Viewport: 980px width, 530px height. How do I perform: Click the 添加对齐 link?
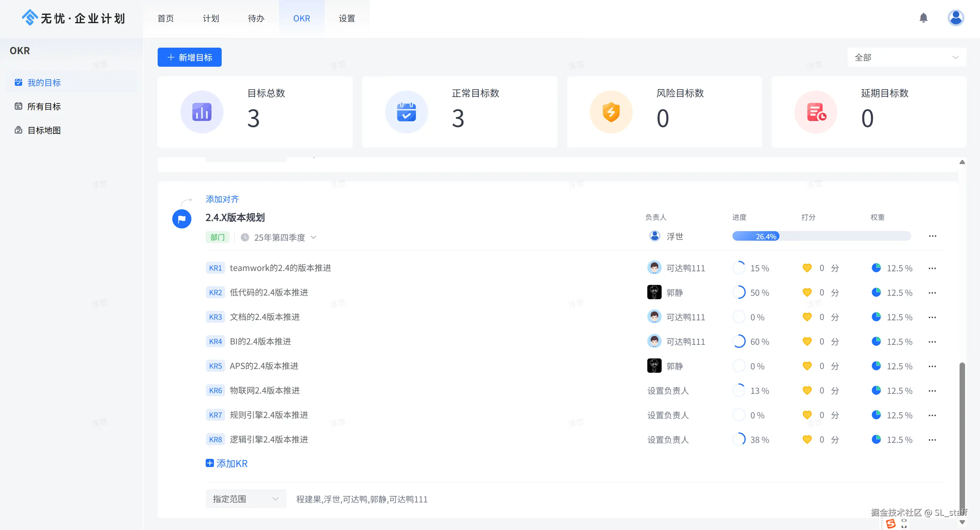tap(222, 199)
